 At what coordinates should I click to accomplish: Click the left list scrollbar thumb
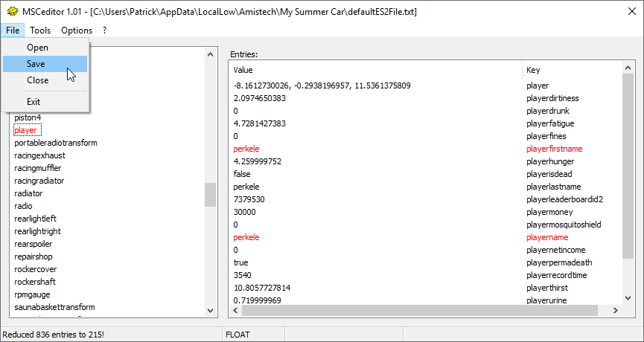click(210, 195)
